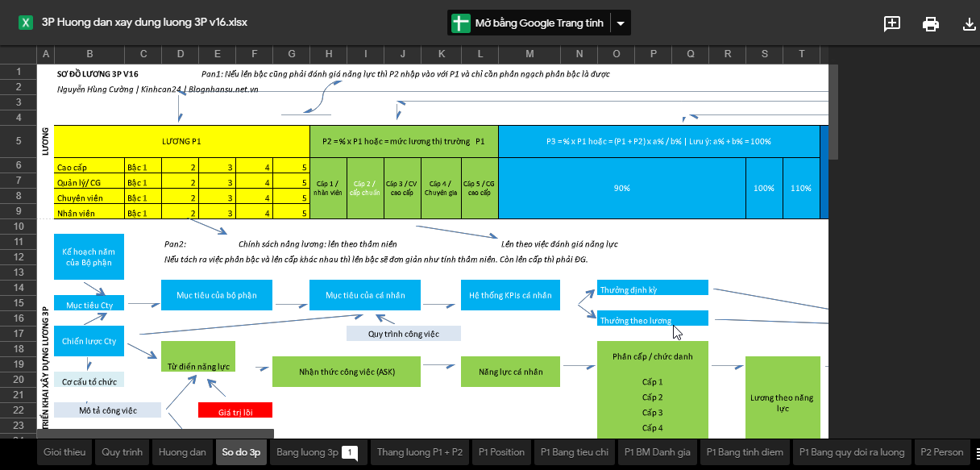Click the red Giá trị lõi box

(235, 410)
